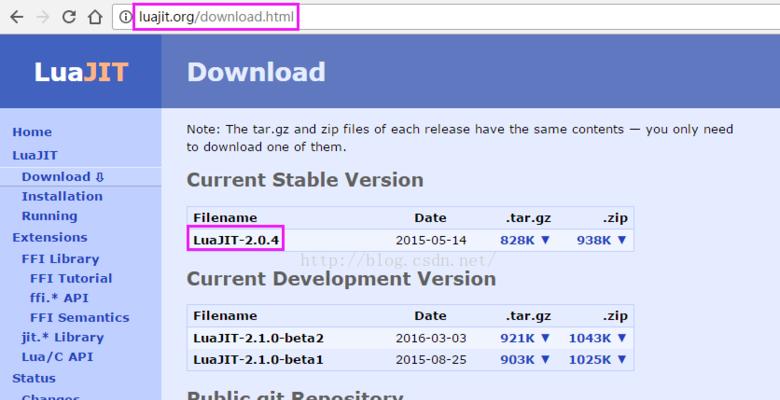Select the LuaJIT-2.0.4 filename text
Screen dimensions: 780x400
click(236, 240)
